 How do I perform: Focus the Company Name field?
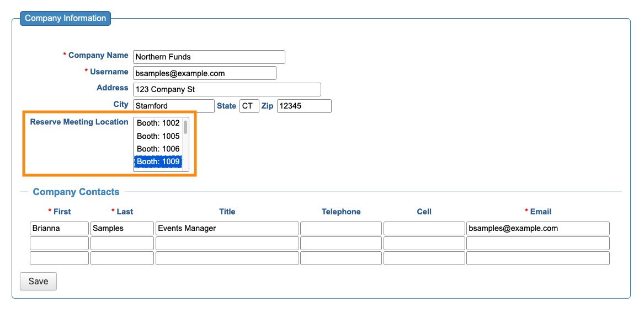[209, 57]
